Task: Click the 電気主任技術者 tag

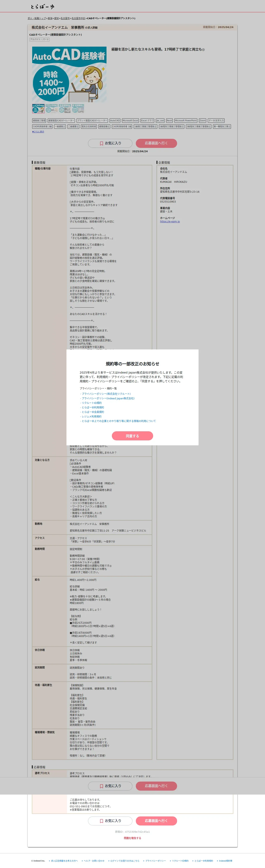Action: (x=89, y=126)
